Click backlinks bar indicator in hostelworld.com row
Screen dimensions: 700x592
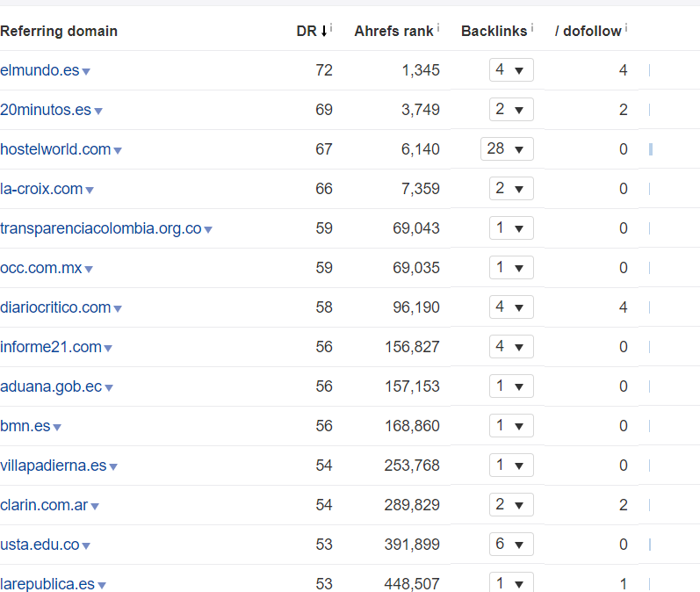(x=651, y=149)
